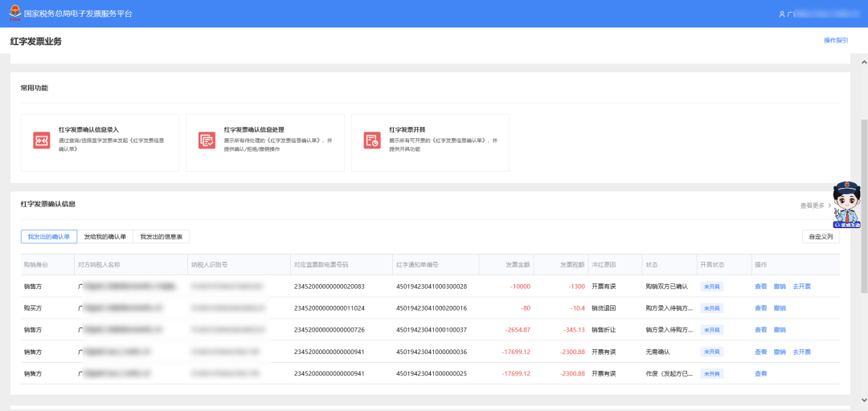Switch to 发给我的确认单 tab

[105, 237]
